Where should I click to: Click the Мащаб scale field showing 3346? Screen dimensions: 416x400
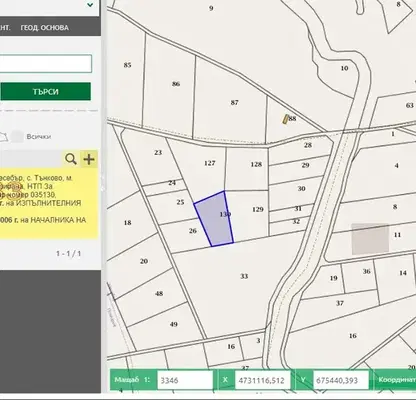point(185,380)
